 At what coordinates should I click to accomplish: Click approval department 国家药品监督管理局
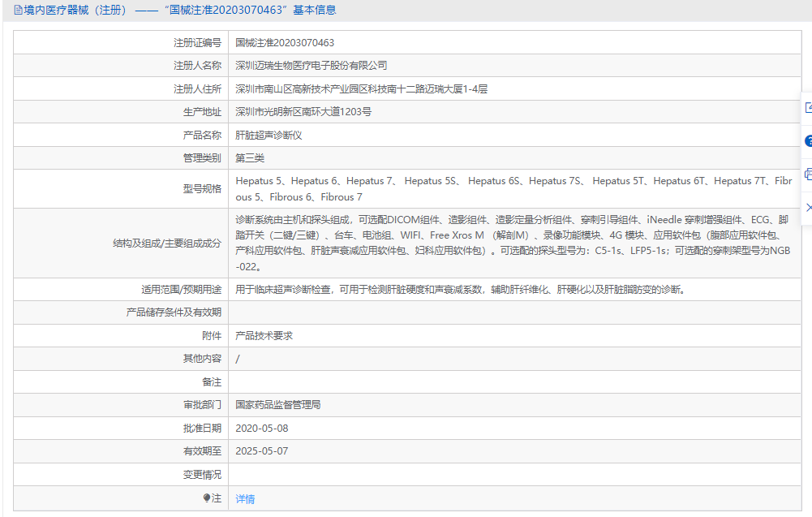click(277, 404)
